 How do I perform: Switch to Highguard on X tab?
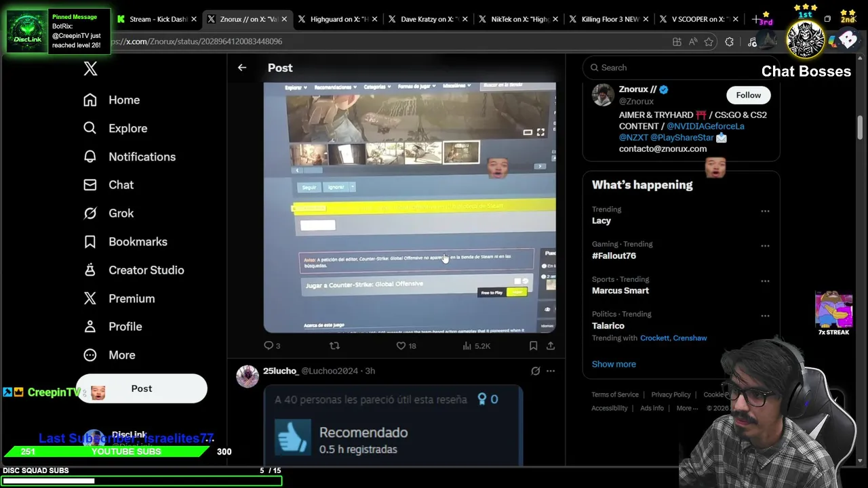pyautogui.click(x=337, y=19)
